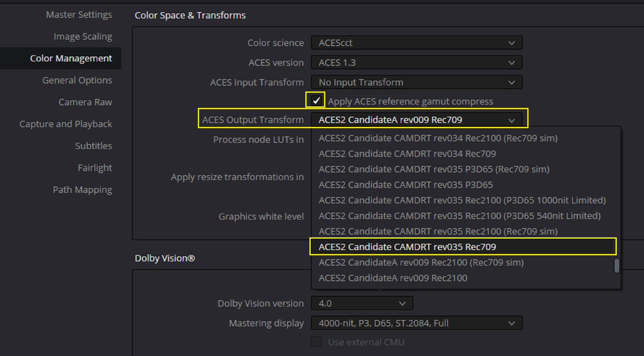The image size is (644, 356).
Task: Open the Color science ACEScct dropdown
Action: [417, 43]
